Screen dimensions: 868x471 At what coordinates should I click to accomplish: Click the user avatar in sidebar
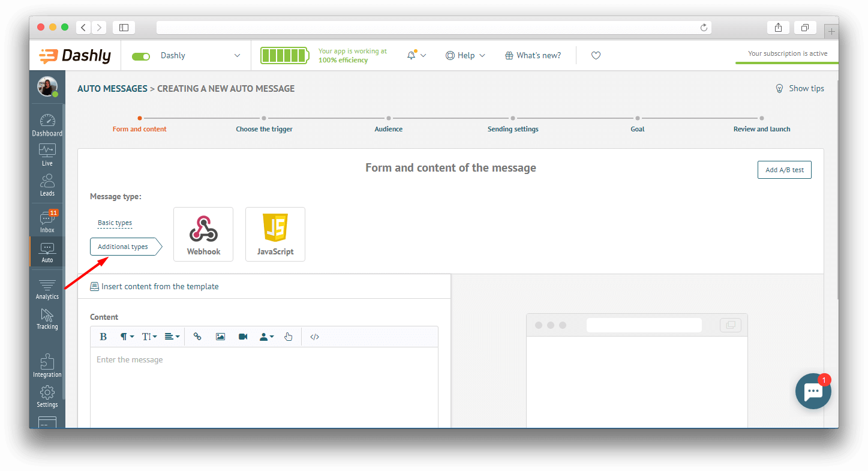47,87
